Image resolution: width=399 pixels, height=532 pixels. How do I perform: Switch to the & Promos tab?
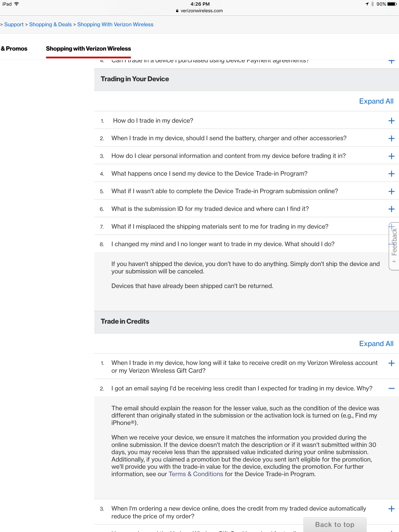pos(14,48)
